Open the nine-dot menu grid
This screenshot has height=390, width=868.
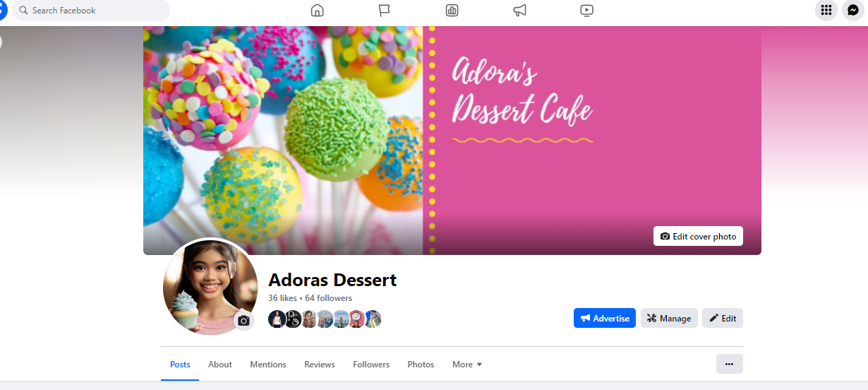tap(826, 10)
